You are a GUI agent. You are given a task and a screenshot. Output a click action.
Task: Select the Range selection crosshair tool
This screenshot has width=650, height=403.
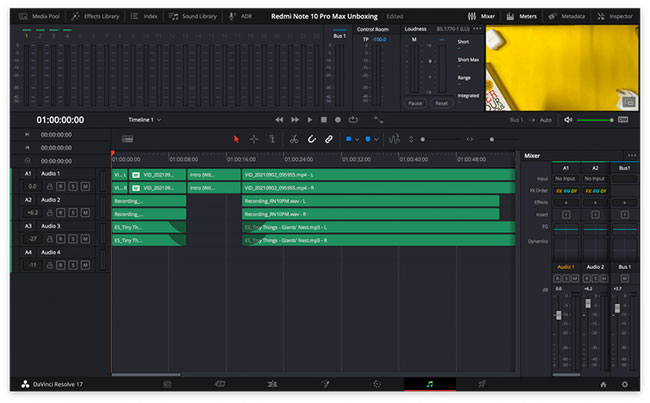click(254, 139)
